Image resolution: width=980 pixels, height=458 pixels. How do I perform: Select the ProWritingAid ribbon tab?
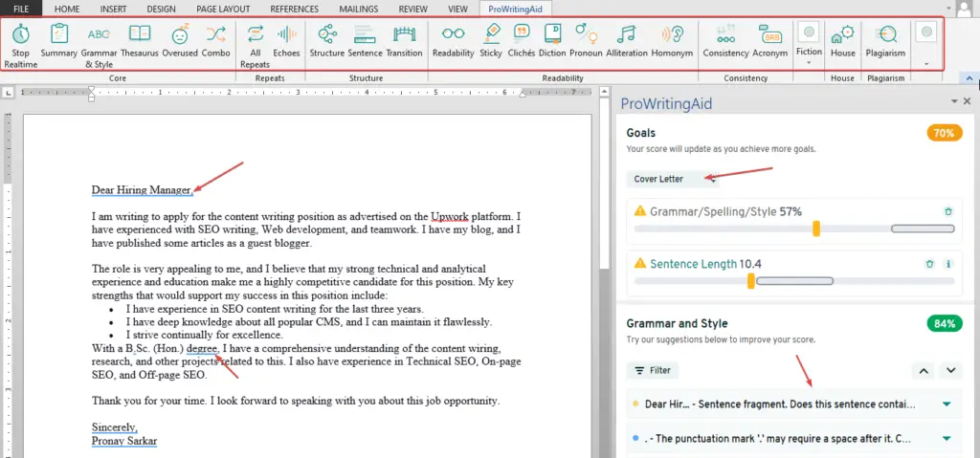click(516, 9)
